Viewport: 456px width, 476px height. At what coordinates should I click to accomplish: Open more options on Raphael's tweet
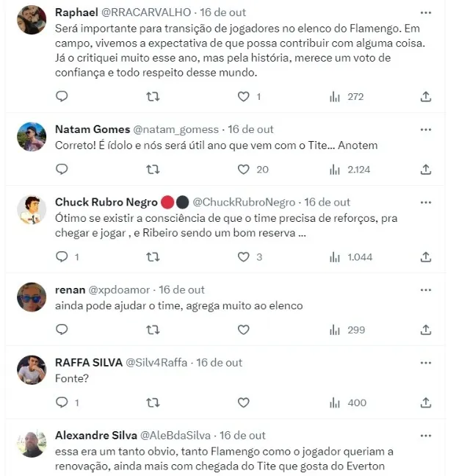click(x=426, y=12)
